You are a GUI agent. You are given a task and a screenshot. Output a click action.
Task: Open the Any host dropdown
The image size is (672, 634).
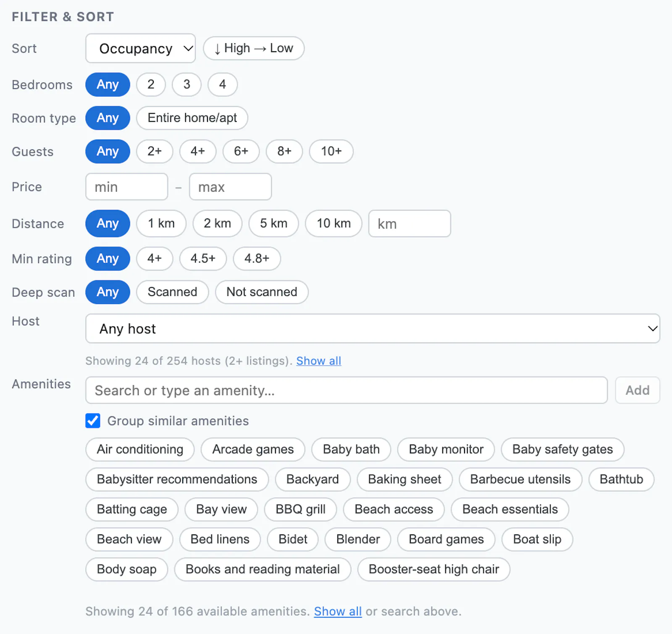373,329
